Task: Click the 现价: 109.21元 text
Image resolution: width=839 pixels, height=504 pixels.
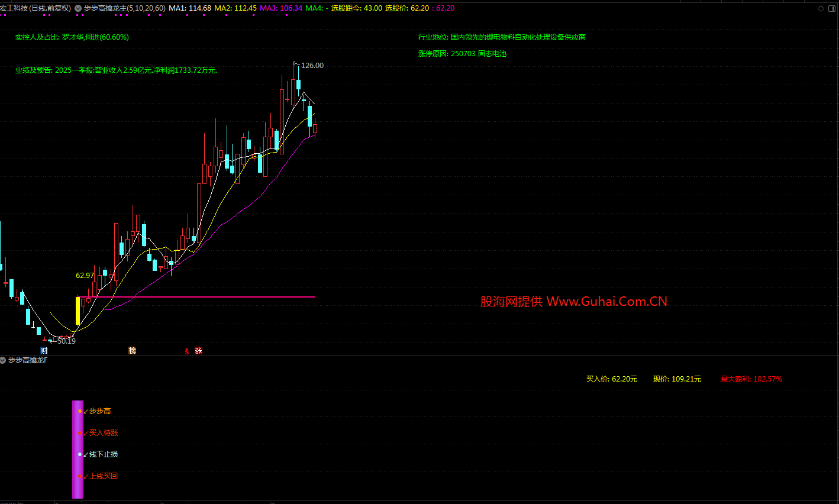Action: [x=677, y=379]
